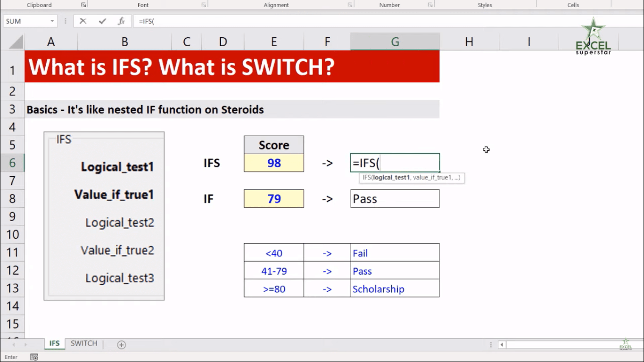
Task: Open the Number format dialog launcher
Action: click(x=430, y=5)
